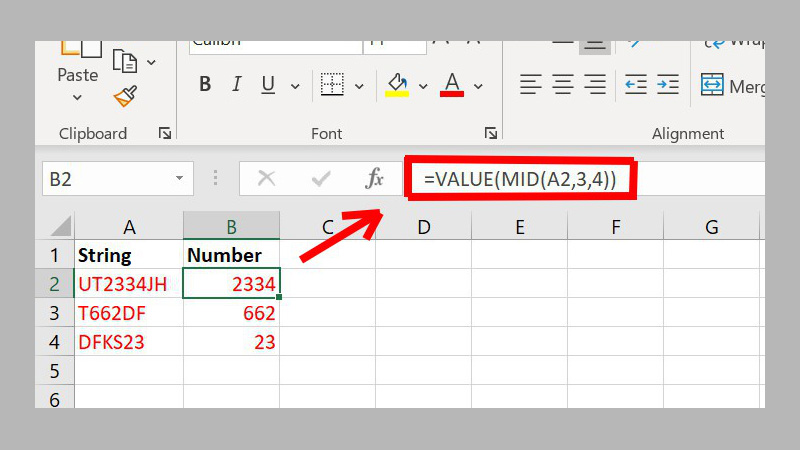Click the fill handle of cell B2
Screen dimensions: 800x450
[x=279, y=297]
